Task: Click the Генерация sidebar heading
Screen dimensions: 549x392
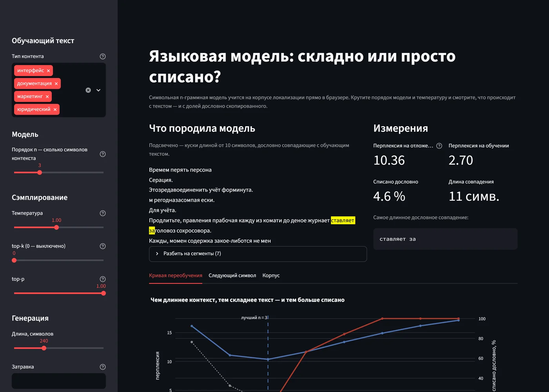Action: [x=30, y=318]
